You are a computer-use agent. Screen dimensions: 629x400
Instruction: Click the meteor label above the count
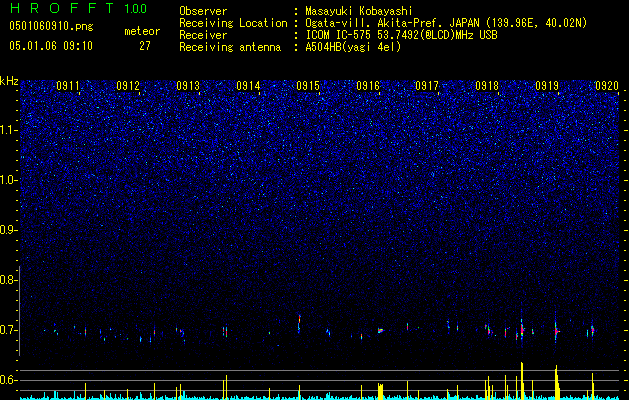tap(142, 31)
